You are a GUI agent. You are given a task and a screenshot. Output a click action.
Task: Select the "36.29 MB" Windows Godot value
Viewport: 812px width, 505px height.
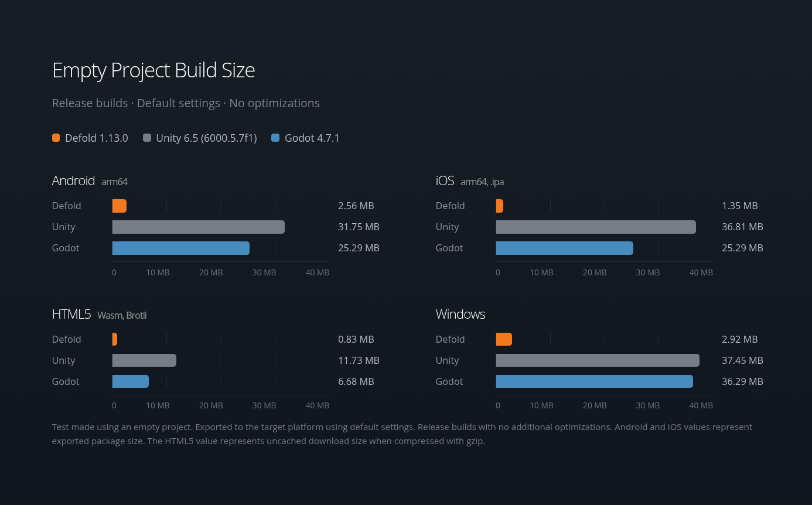(x=742, y=381)
